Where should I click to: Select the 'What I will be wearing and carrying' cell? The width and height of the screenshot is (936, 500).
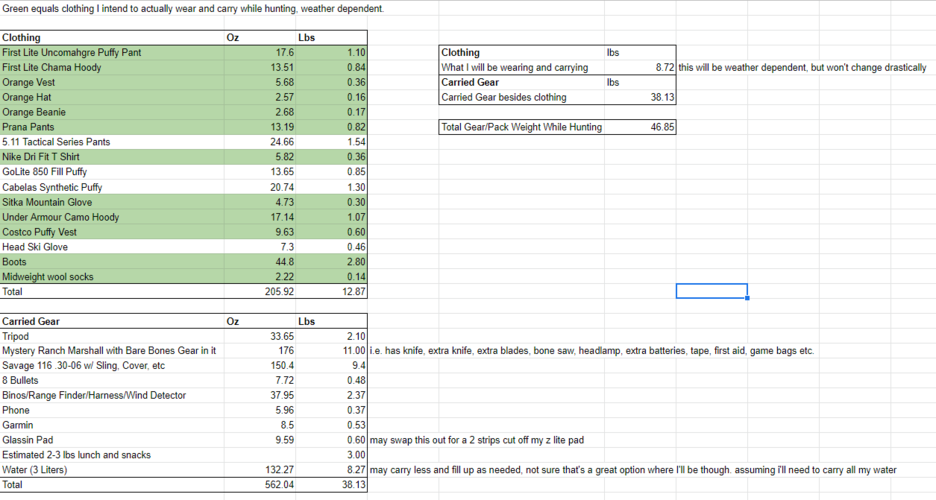pyautogui.click(x=522, y=67)
